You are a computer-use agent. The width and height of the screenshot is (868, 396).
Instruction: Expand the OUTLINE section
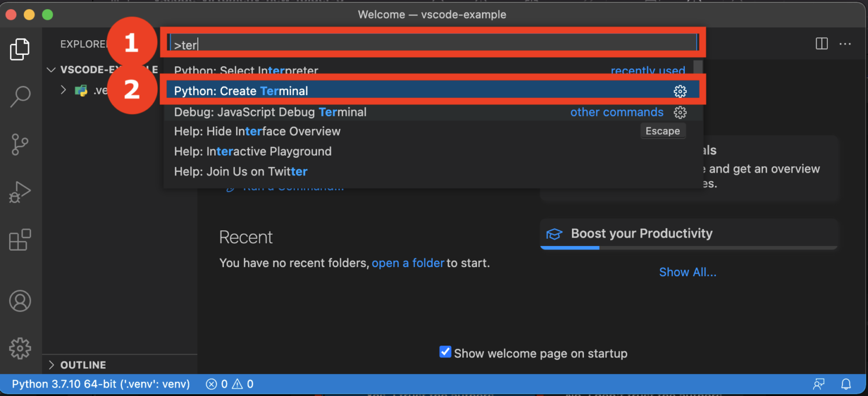(52, 365)
